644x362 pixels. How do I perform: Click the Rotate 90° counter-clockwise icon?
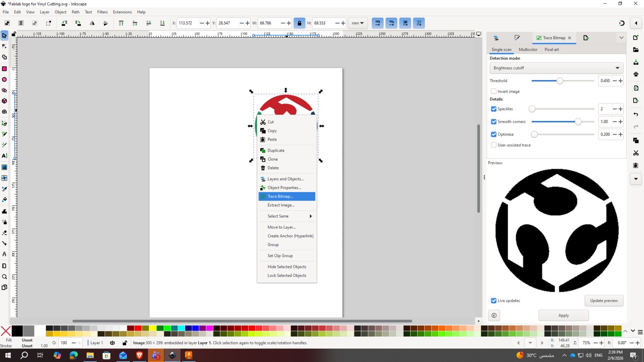tap(64, 23)
